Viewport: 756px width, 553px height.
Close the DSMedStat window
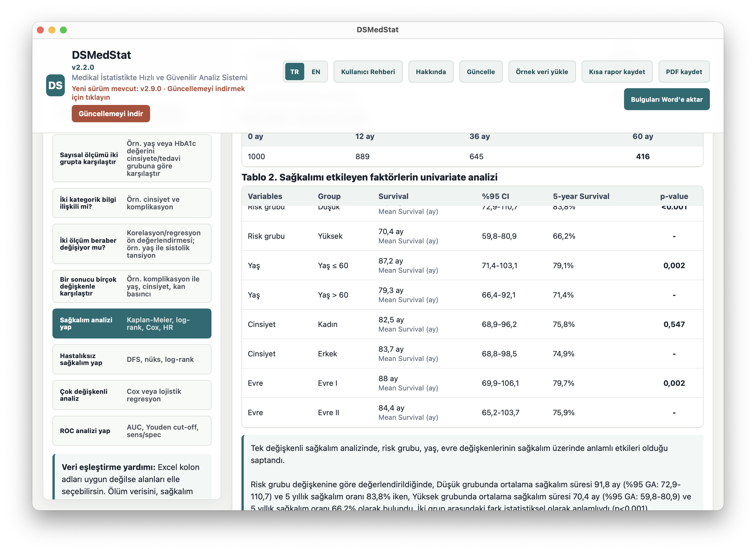tap(40, 30)
